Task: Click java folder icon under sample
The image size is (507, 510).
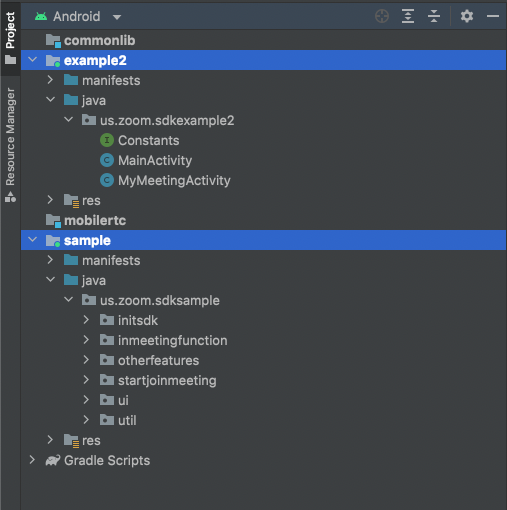Action: (71, 280)
